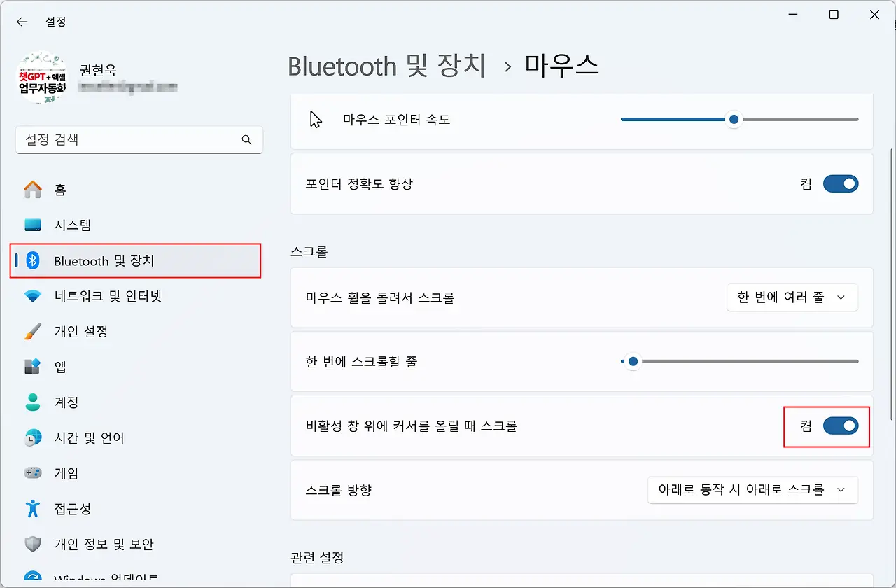Screen dimensions: 896x588
Task: Click the 게임 controller icon
Action: pyautogui.click(x=33, y=472)
